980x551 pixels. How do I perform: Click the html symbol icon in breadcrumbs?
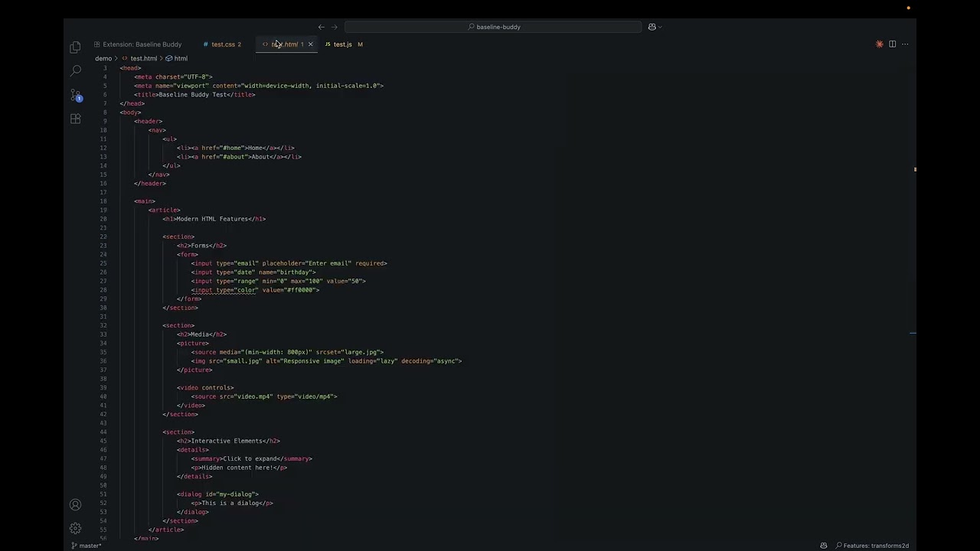coord(169,58)
